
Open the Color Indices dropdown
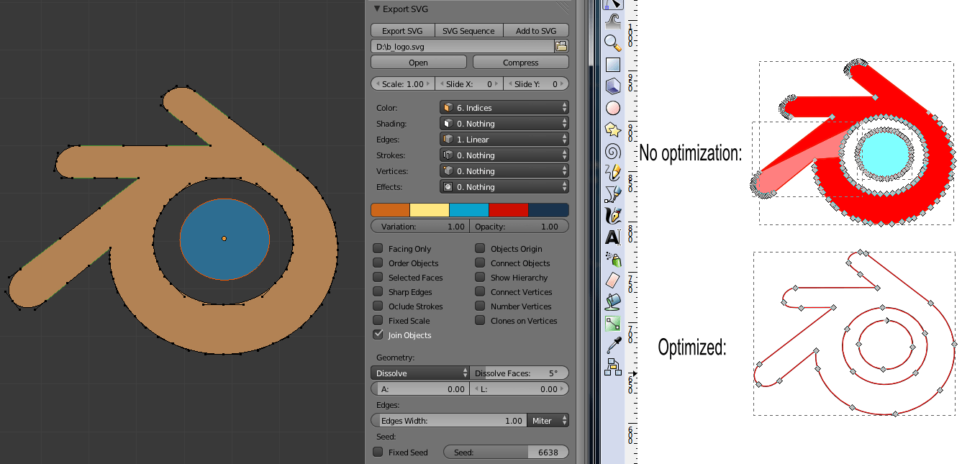pos(504,107)
